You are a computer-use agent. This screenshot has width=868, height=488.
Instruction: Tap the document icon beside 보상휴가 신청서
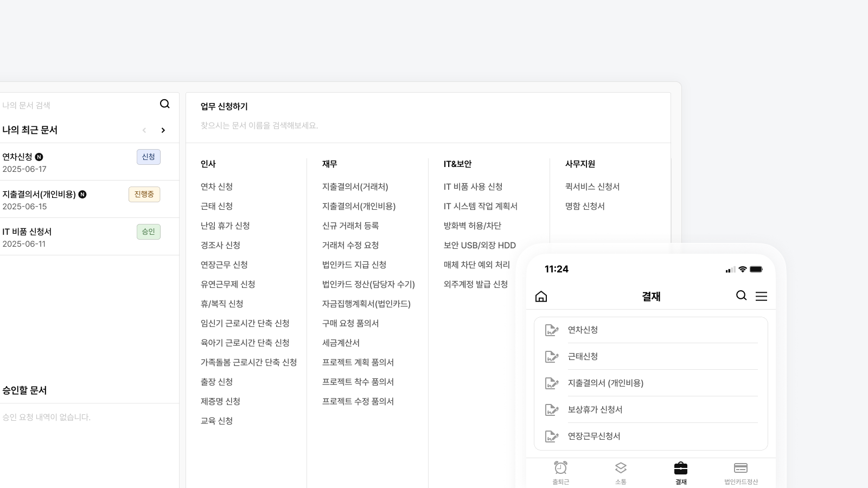(552, 409)
